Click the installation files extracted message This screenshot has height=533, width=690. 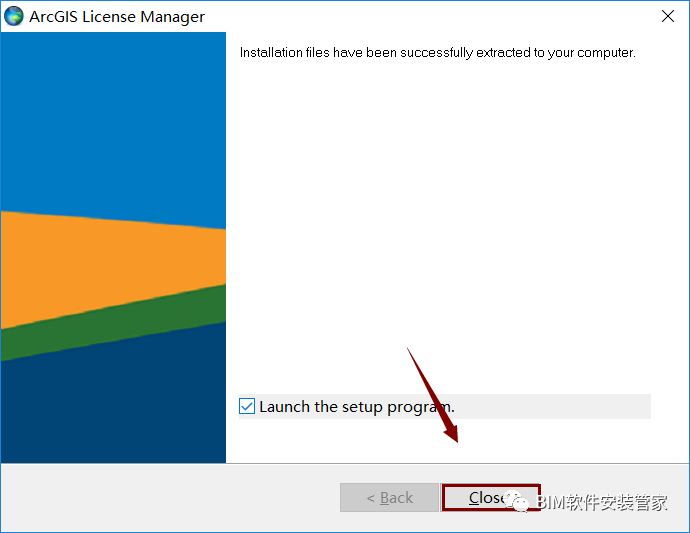click(437, 52)
